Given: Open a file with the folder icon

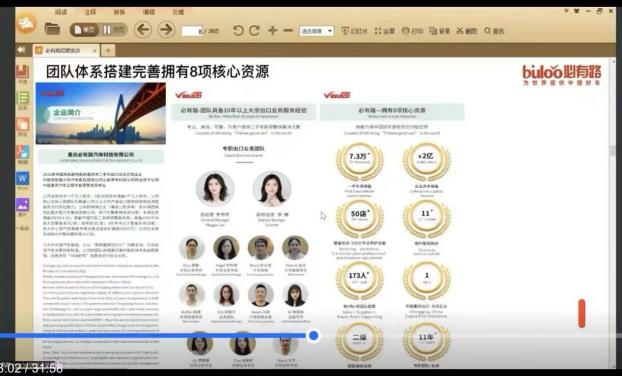Looking at the screenshot, I should click(x=52, y=29).
